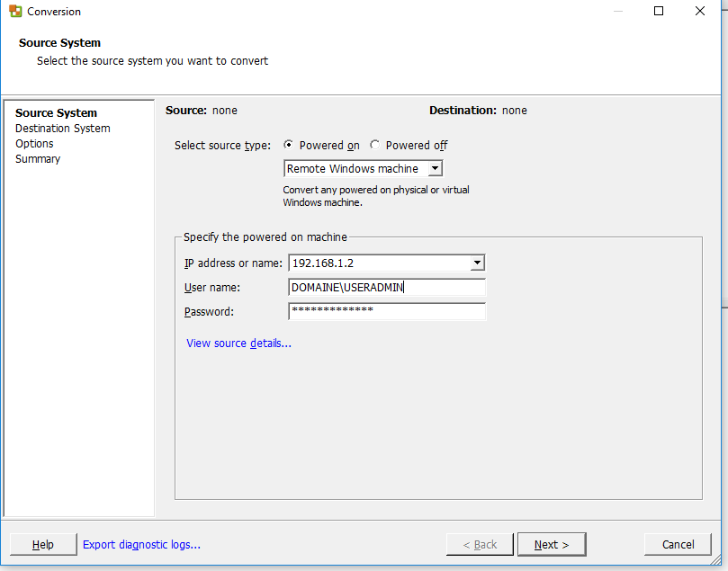Open the Remote Windows machine dropdown

click(363, 168)
